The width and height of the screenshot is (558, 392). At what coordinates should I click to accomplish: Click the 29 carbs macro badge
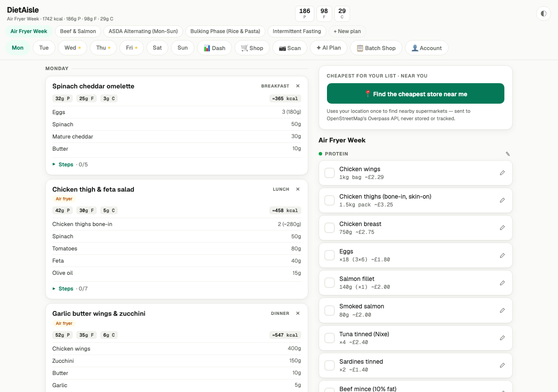click(x=342, y=14)
